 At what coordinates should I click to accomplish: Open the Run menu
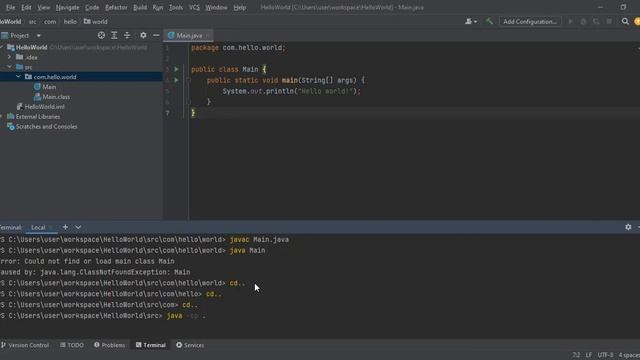point(158,7)
